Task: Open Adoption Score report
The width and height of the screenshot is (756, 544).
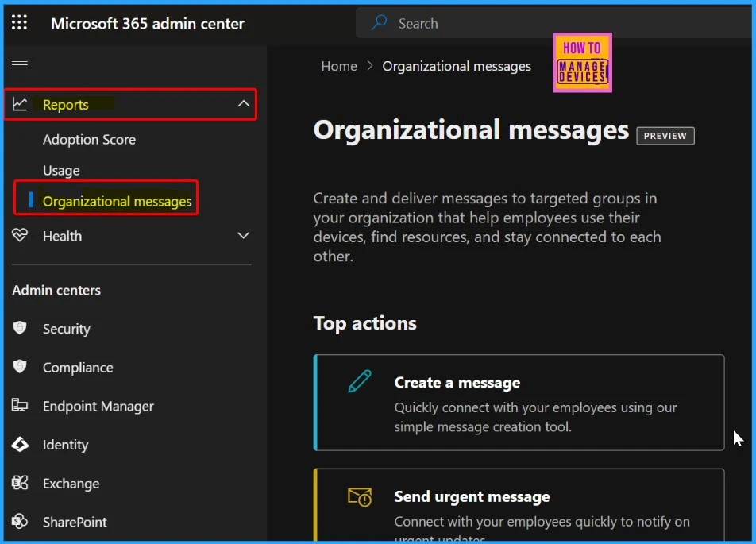Action: point(89,140)
